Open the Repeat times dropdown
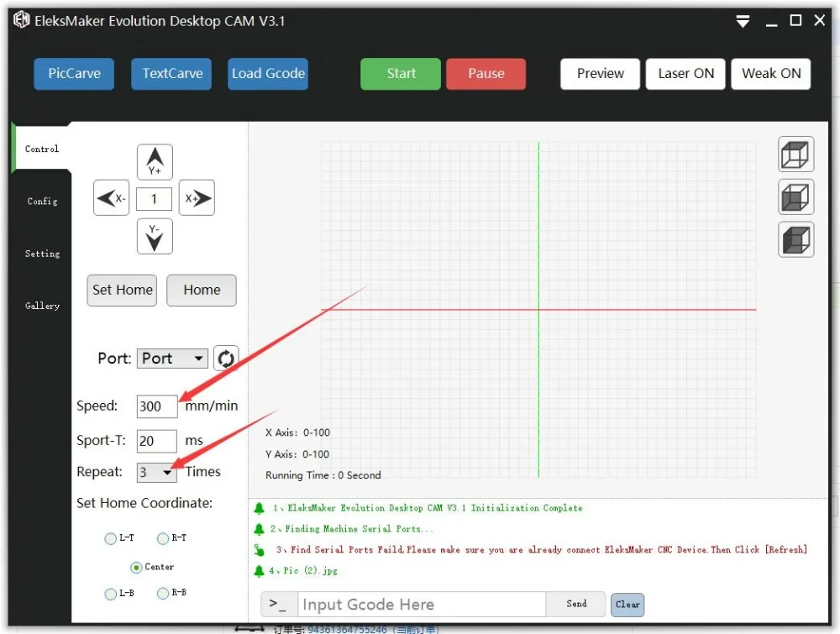Viewport: 840px width, 634px height. pos(156,472)
